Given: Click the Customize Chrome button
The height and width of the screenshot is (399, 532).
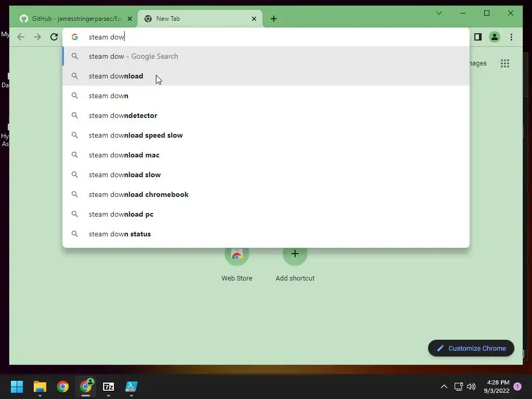Looking at the screenshot, I should point(471,348).
